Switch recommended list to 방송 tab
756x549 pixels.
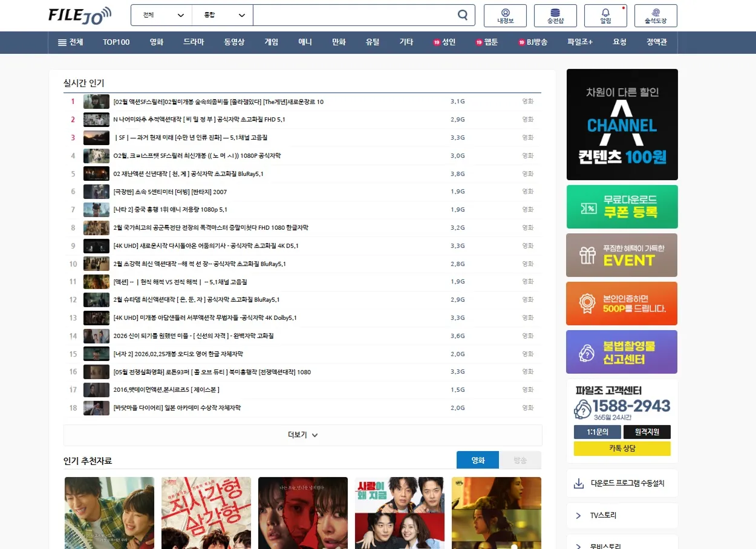tap(520, 460)
